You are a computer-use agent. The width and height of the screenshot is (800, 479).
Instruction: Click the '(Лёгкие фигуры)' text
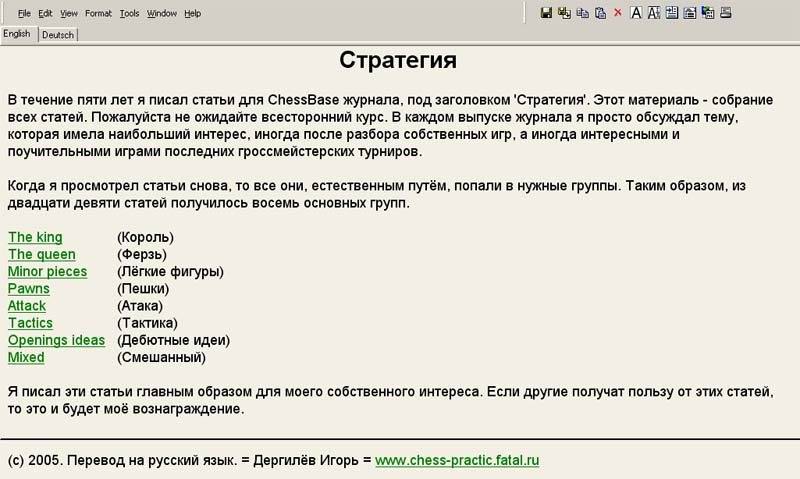[x=170, y=271]
